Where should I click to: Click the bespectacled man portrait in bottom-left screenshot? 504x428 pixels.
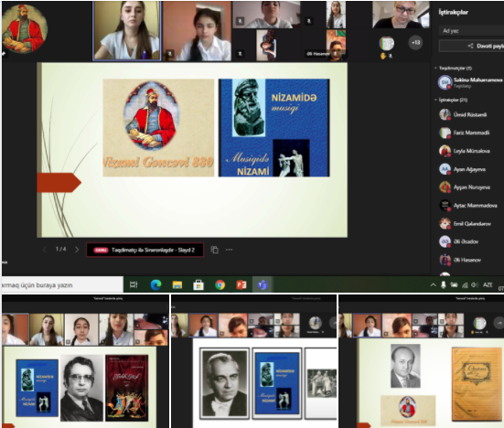81,388
